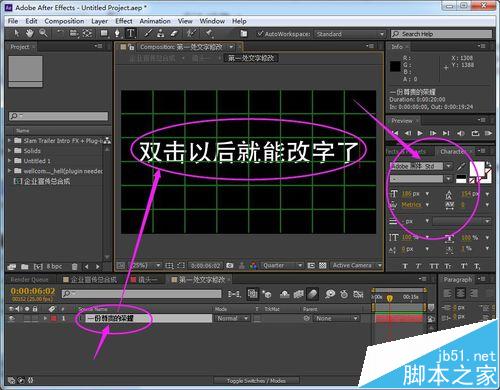Click the Play button in Preview

coord(420,133)
